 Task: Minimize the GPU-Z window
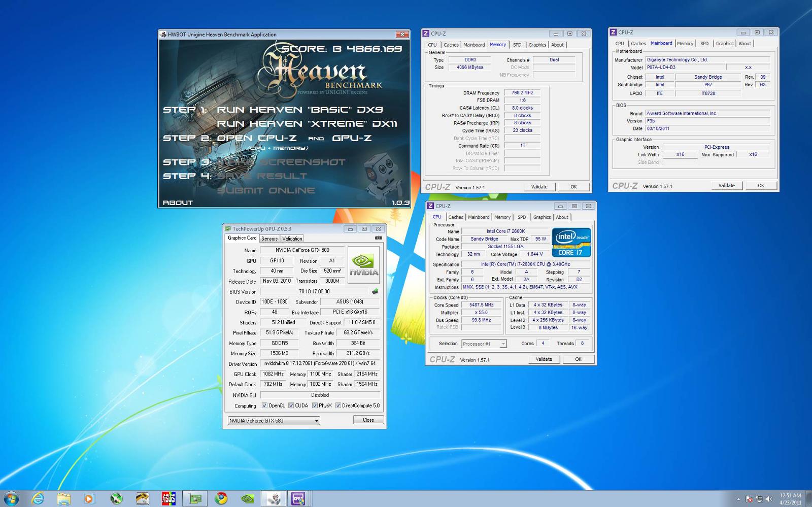tap(350, 229)
